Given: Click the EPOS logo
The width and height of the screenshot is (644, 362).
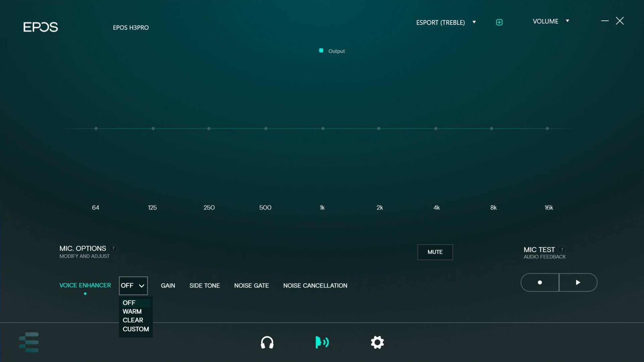Looking at the screenshot, I should (40, 27).
